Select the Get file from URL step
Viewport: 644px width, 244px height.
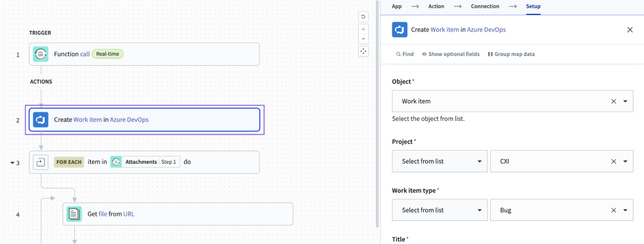pos(178,214)
